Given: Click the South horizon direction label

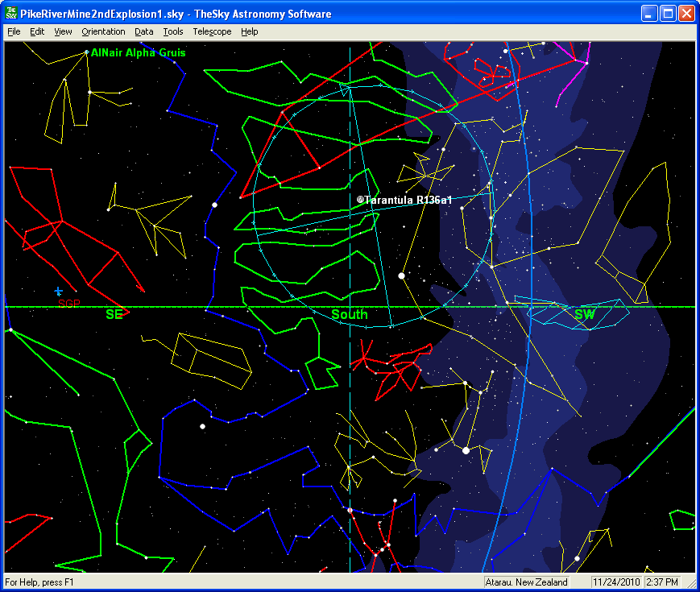Looking at the screenshot, I should pos(349,315).
